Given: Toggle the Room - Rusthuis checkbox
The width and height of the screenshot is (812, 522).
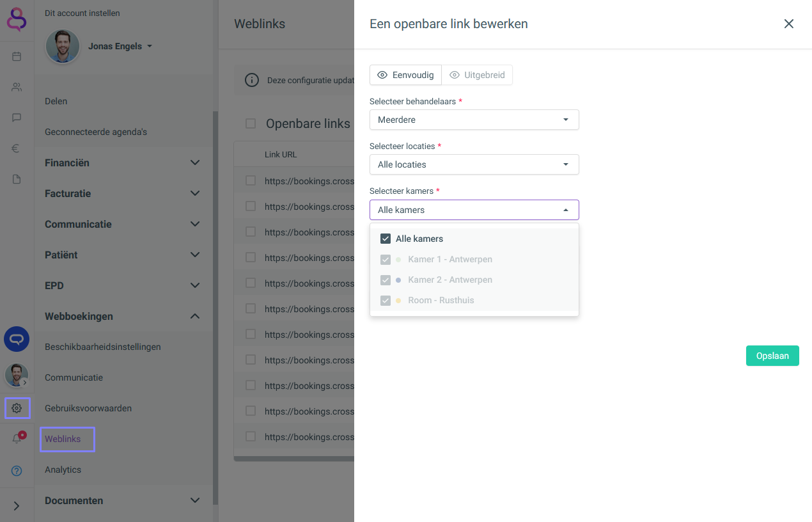Looking at the screenshot, I should (386, 300).
